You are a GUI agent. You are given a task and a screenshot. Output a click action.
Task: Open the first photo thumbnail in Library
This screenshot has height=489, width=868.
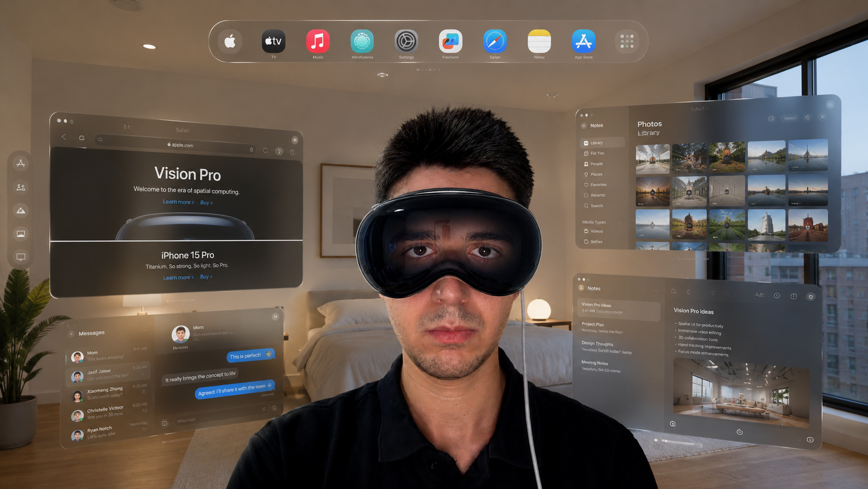pyautogui.click(x=653, y=158)
